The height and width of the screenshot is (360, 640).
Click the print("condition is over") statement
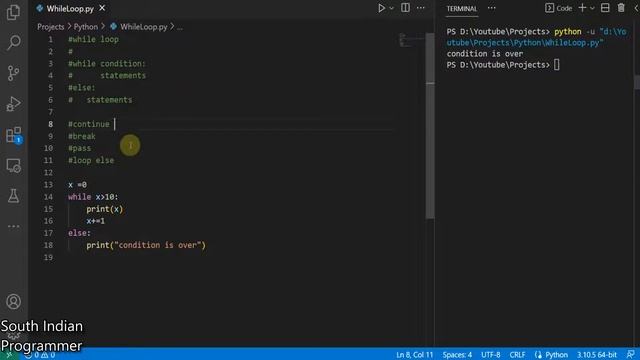[146, 245]
